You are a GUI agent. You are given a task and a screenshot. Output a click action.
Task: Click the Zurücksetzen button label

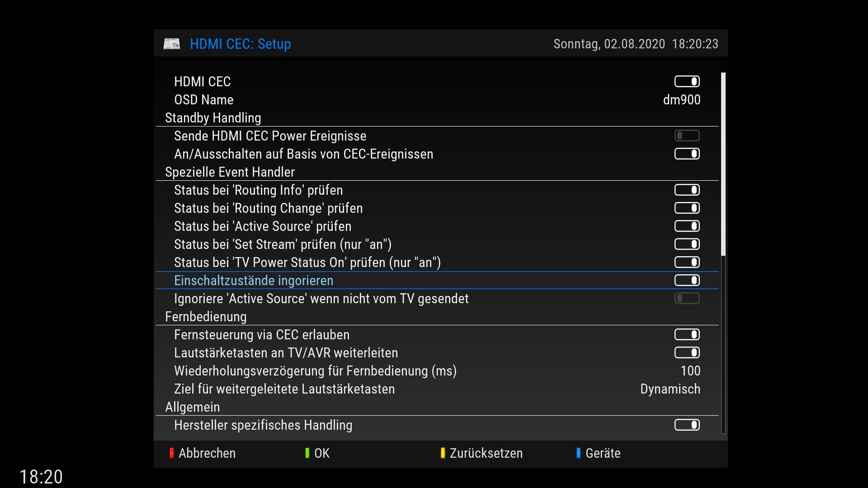[486, 453]
